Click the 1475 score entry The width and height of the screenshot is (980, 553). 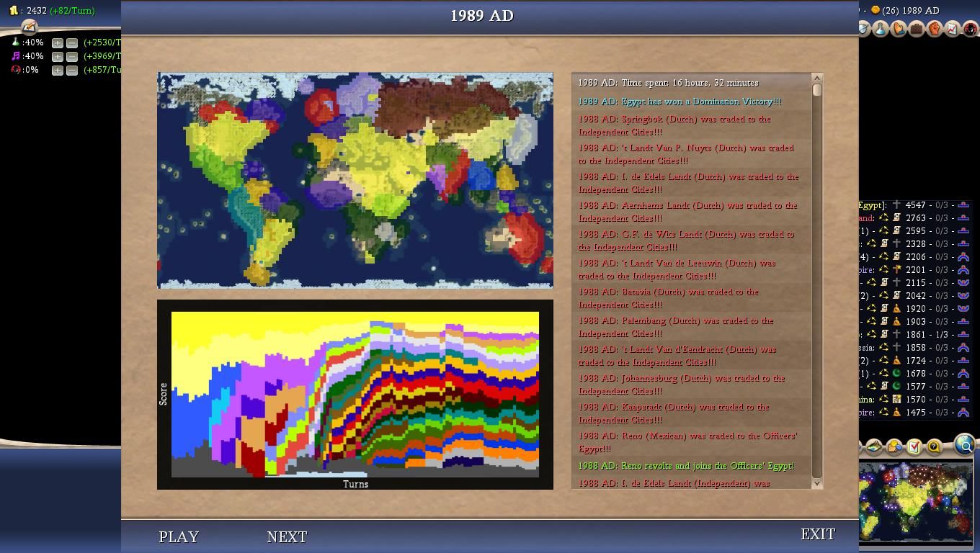(x=915, y=413)
